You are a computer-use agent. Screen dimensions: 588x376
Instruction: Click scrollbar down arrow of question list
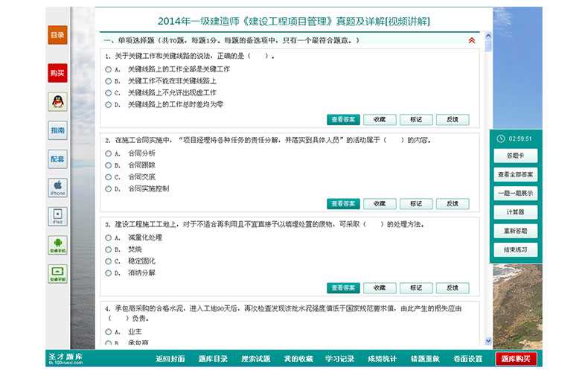tap(488, 341)
